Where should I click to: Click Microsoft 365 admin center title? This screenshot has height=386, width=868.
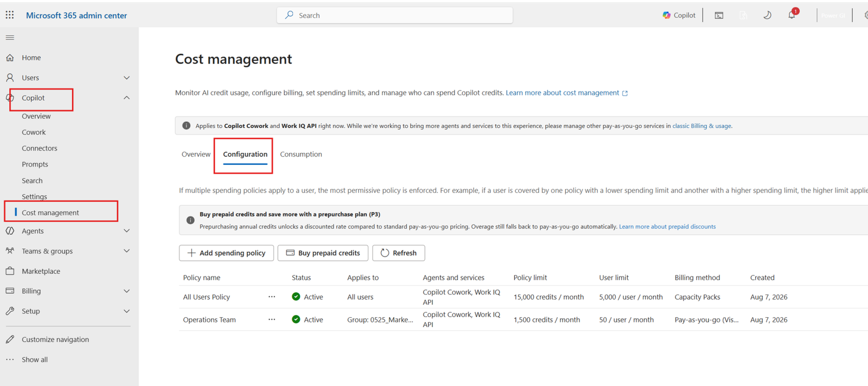tap(76, 15)
